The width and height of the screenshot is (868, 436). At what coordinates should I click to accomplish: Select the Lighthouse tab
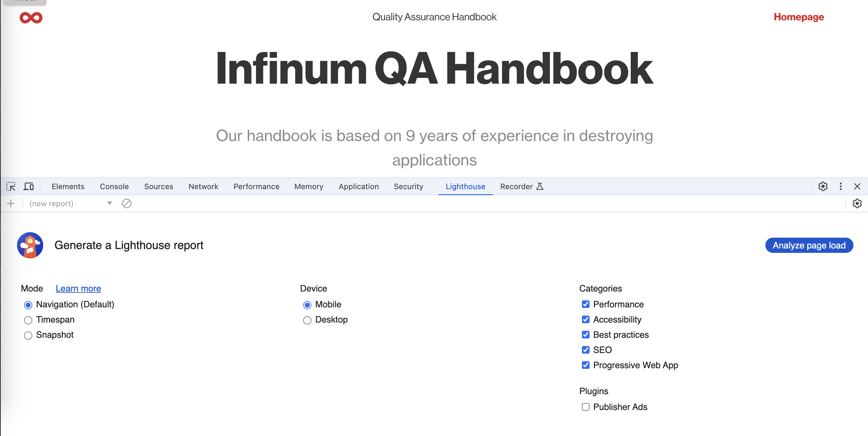[465, 186]
